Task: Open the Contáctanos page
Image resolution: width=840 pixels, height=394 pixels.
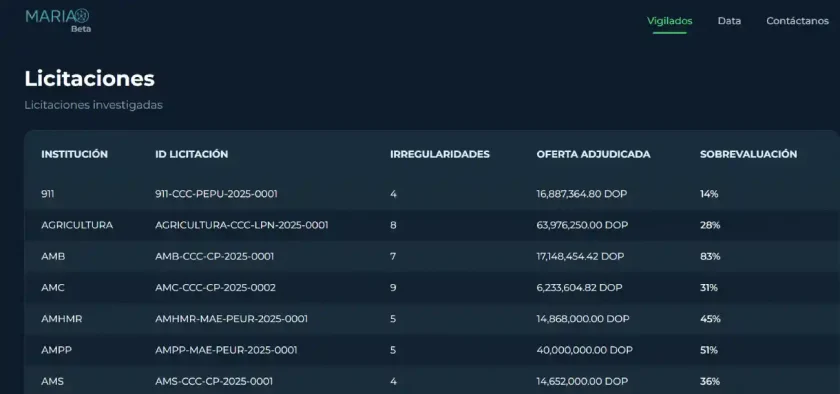Action: 797,21
